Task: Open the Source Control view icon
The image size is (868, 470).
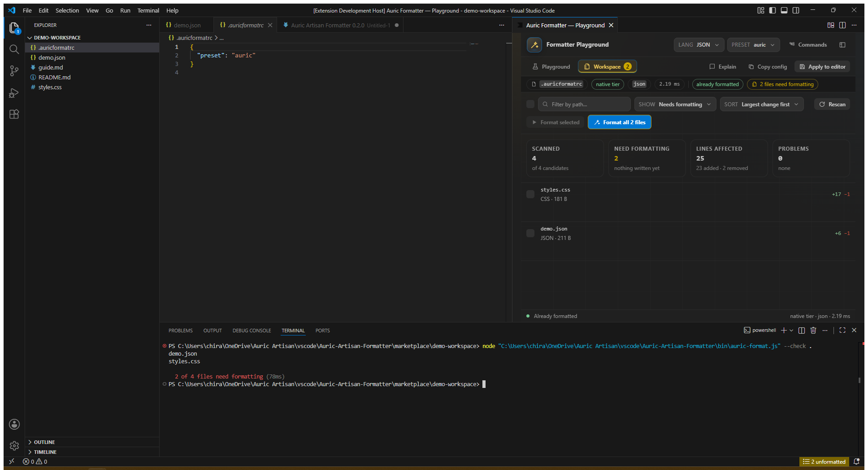Action: point(14,71)
